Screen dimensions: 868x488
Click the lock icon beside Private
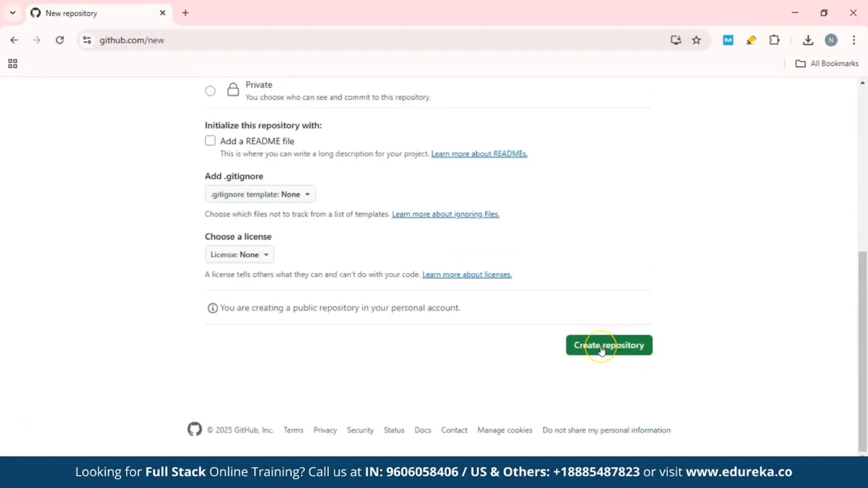(233, 89)
